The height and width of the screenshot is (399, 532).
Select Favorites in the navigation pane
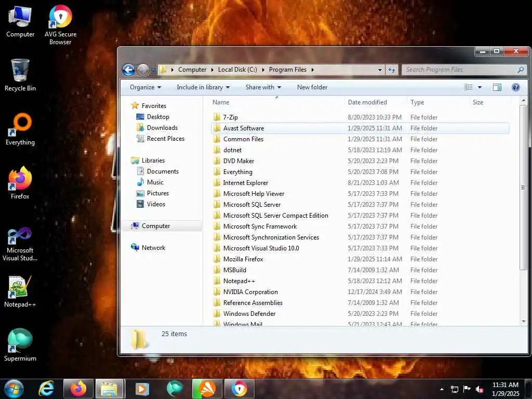click(154, 106)
